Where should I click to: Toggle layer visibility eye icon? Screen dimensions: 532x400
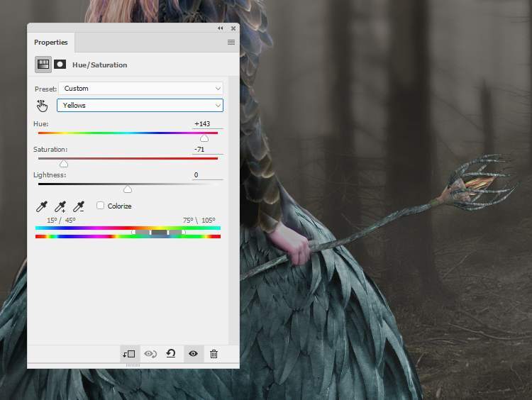point(193,353)
